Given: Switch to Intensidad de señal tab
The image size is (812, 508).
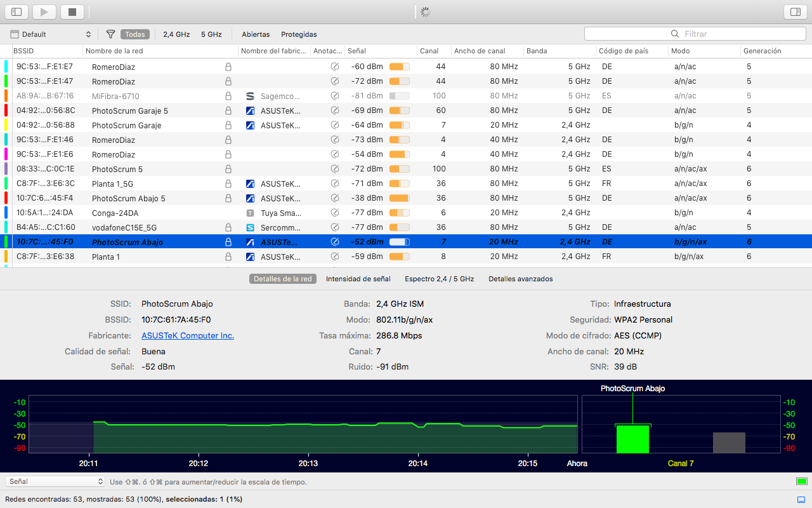Looking at the screenshot, I should tap(358, 279).
